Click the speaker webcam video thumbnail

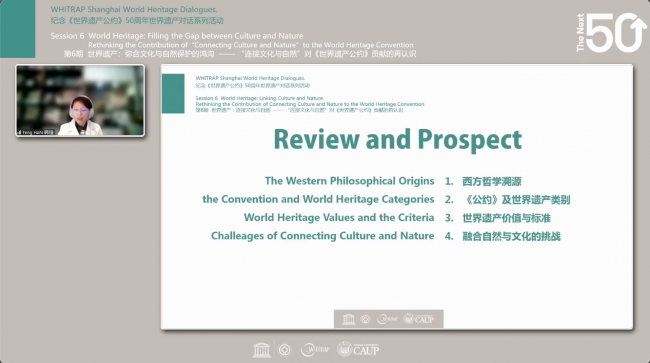coord(80,100)
